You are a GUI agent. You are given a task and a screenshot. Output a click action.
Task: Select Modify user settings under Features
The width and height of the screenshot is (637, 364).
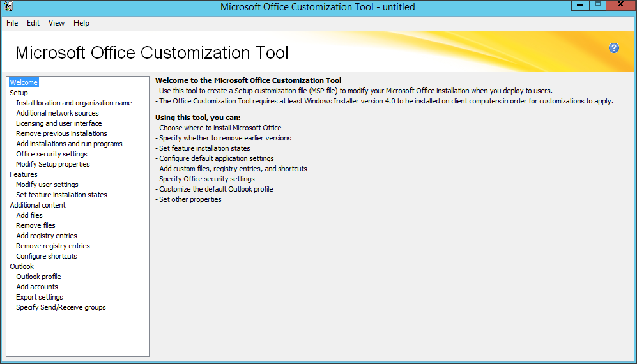[x=47, y=185]
